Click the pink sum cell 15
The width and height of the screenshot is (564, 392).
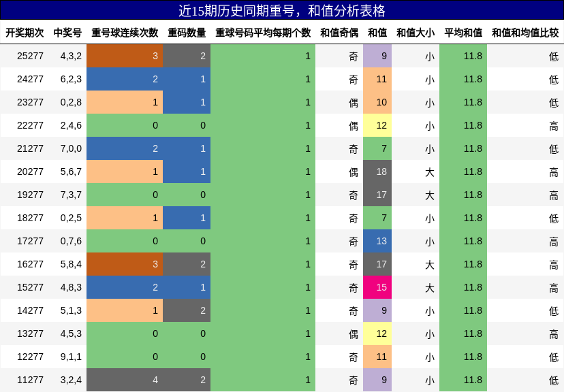click(x=377, y=287)
